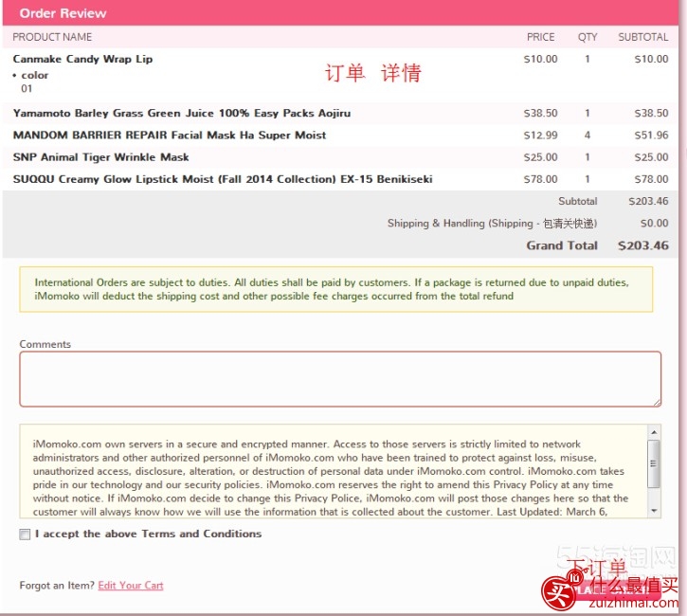
Task: Click the Grand Total amount $203.46
Action: tap(643, 245)
